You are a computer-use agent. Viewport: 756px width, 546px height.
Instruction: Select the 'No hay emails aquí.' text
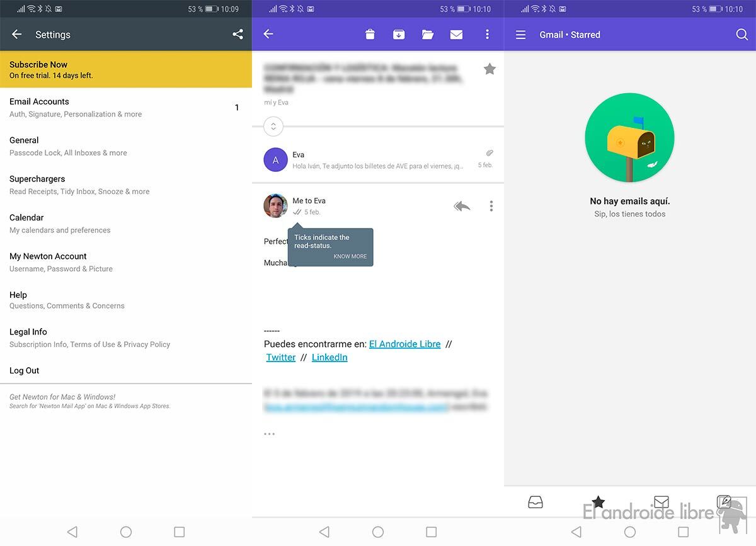tap(630, 201)
